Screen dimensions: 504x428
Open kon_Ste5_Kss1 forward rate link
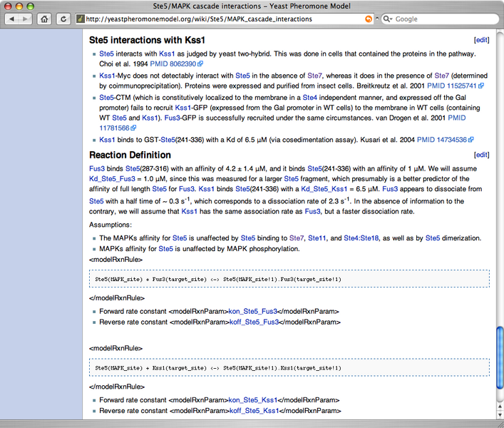coord(252,400)
